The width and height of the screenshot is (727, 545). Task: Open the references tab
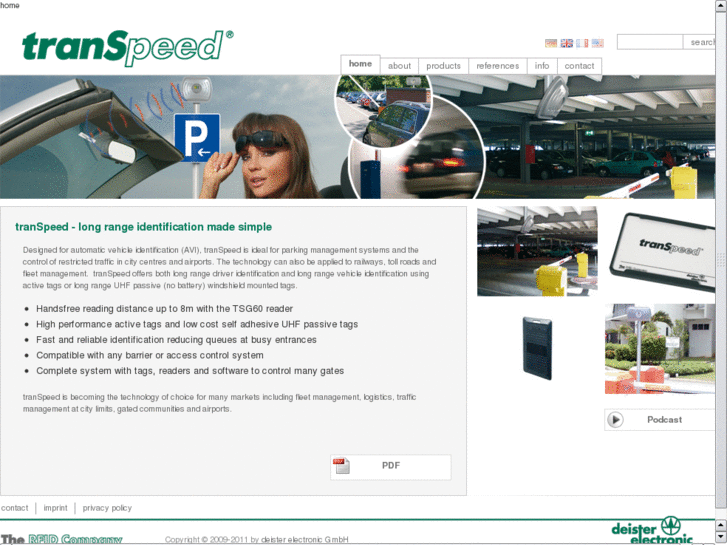497,66
